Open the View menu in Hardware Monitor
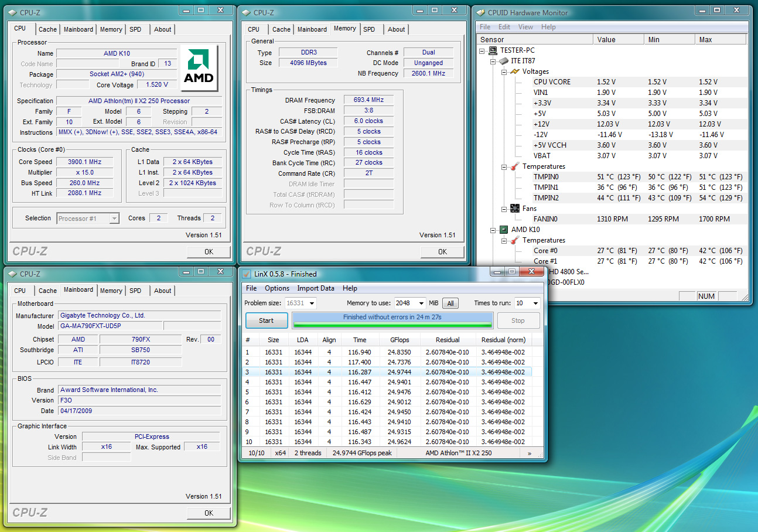This screenshot has width=758, height=532. pyautogui.click(x=525, y=27)
